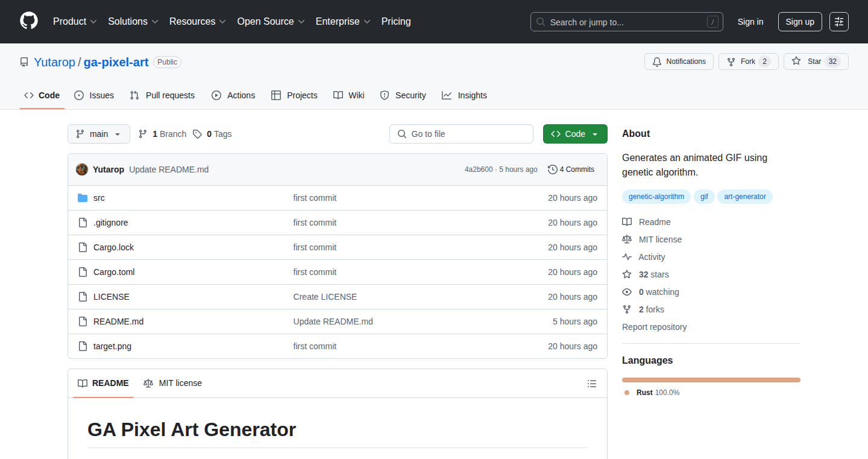The height and width of the screenshot is (459, 868).
Task: Click the genetic-algorithm topic tag
Action: pyautogui.click(x=656, y=197)
